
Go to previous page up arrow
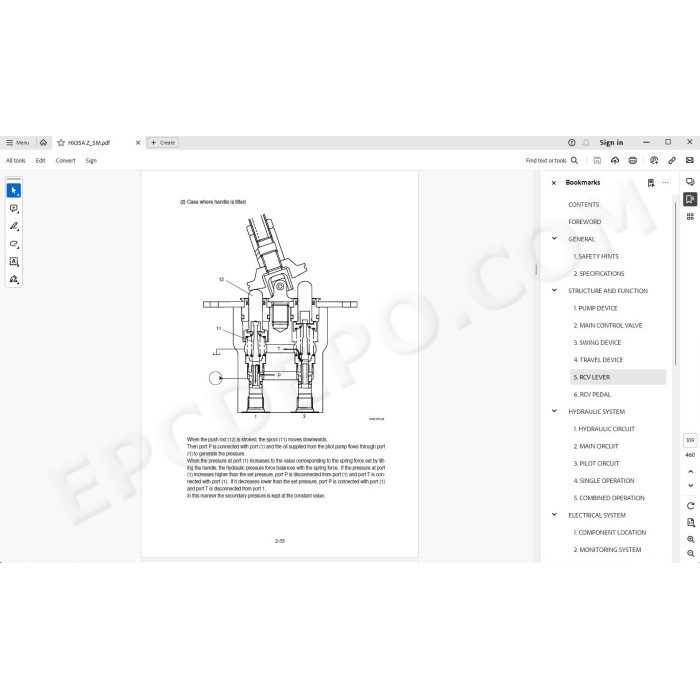[x=690, y=471]
